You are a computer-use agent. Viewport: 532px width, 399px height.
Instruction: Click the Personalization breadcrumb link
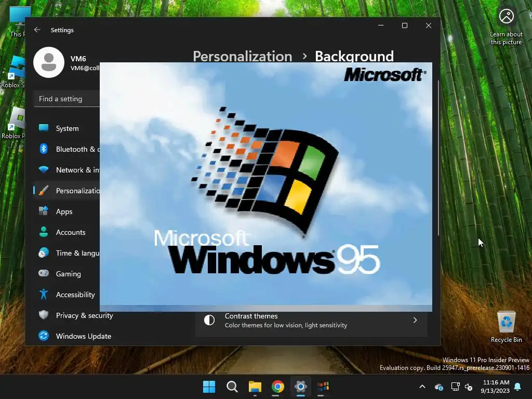tap(242, 56)
